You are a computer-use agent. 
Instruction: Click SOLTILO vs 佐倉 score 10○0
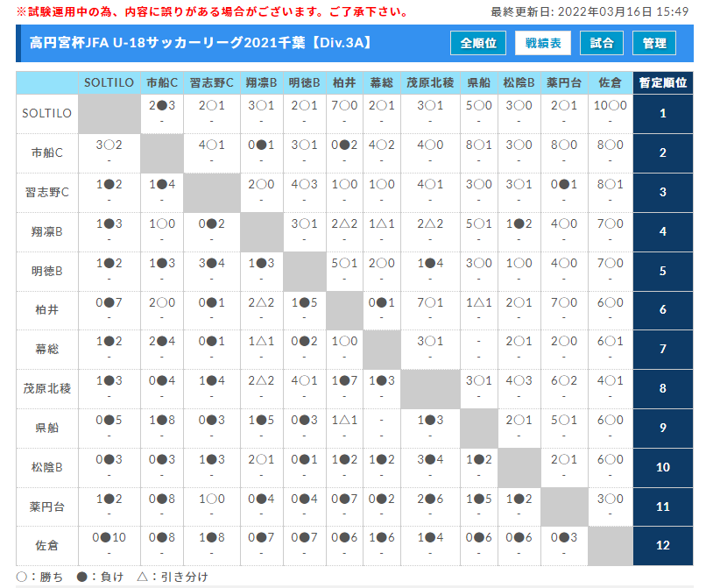[x=611, y=105]
